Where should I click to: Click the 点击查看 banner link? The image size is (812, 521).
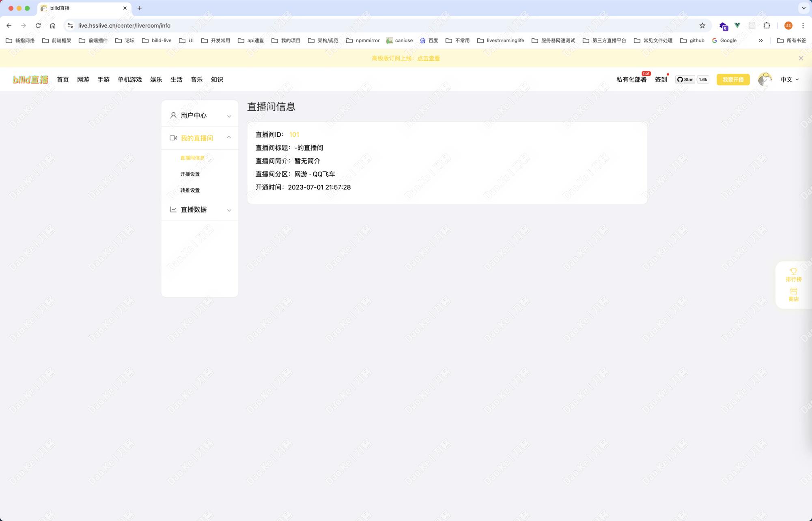point(428,58)
